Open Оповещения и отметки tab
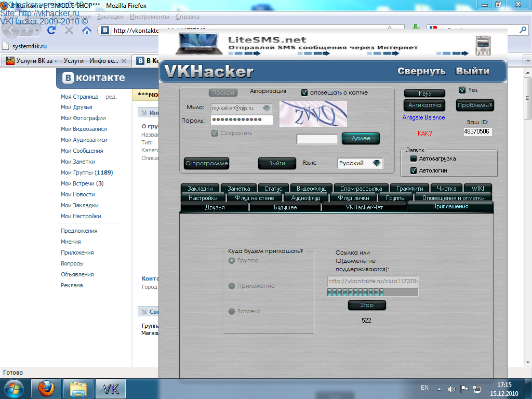 pos(453,198)
